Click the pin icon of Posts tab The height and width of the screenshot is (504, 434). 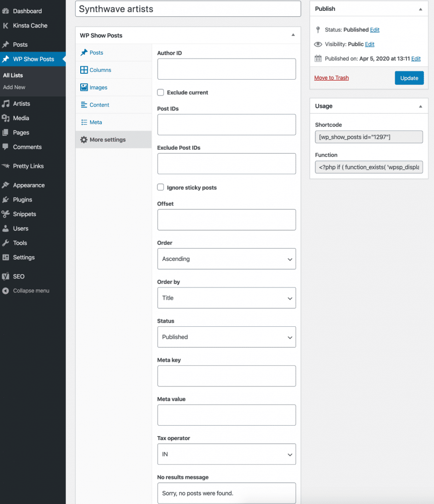(84, 52)
